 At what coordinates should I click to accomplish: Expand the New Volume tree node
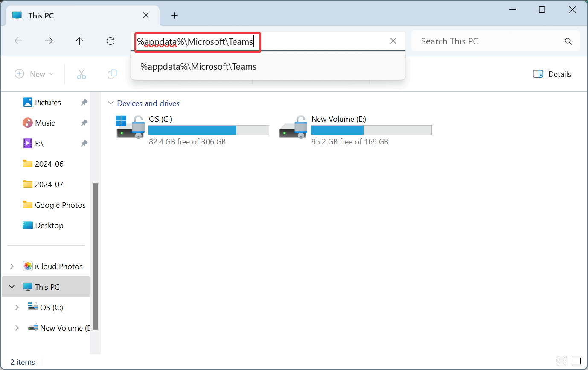(17, 328)
